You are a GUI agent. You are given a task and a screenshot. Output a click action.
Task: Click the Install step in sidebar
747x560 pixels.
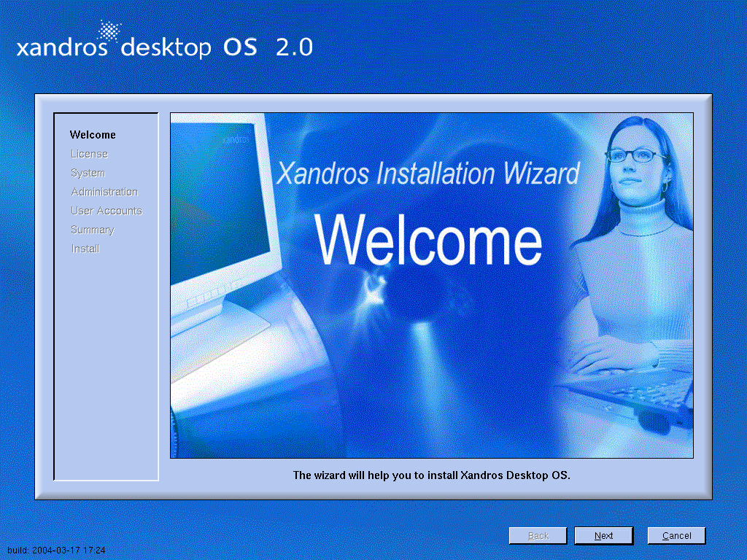click(x=85, y=249)
